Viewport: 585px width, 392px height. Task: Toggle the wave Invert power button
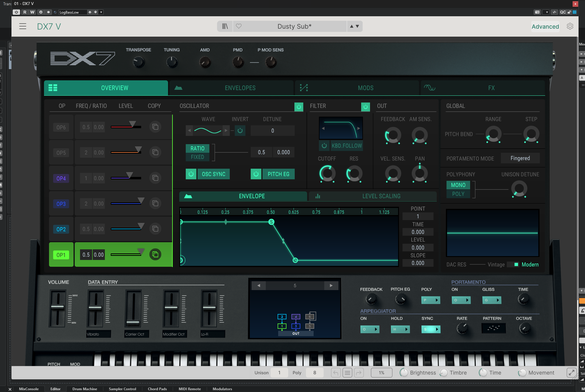pyautogui.click(x=240, y=130)
